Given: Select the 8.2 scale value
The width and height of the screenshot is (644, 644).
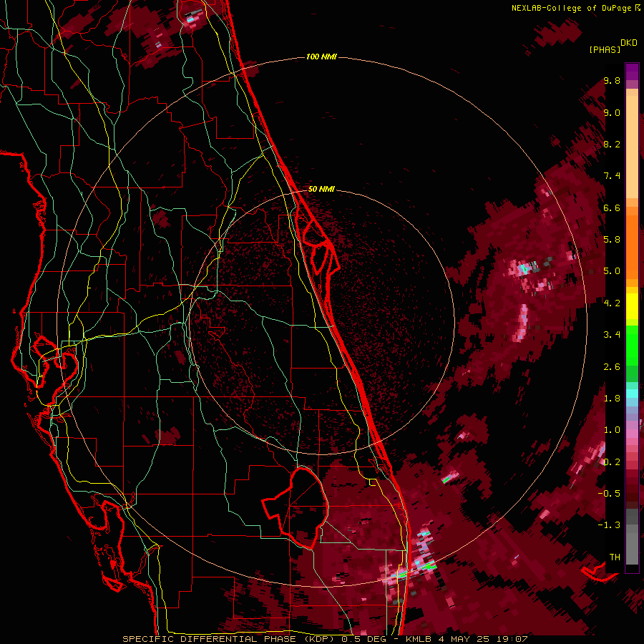Looking at the screenshot, I should click(x=612, y=144).
